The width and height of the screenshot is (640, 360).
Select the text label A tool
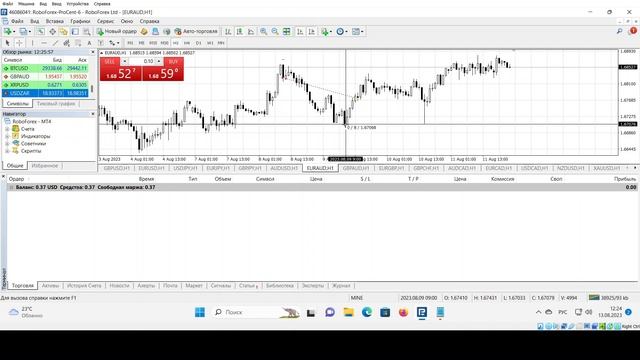[x=89, y=43]
